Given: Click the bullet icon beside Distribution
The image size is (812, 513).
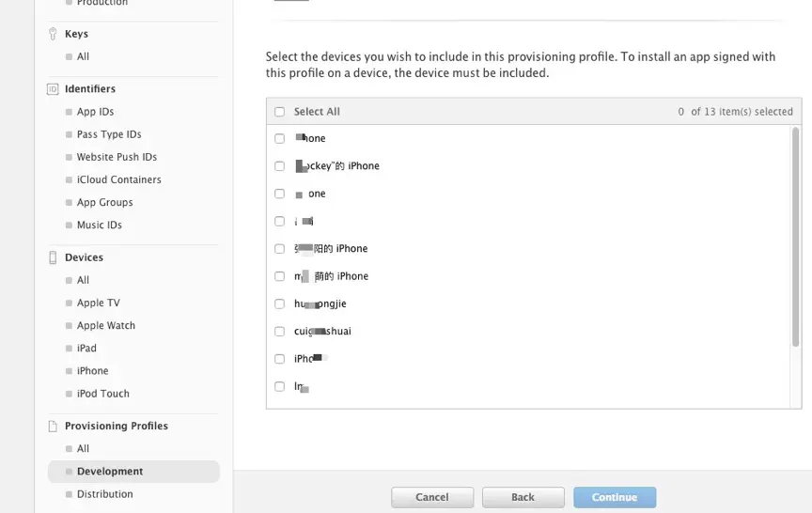Looking at the screenshot, I should point(69,494).
